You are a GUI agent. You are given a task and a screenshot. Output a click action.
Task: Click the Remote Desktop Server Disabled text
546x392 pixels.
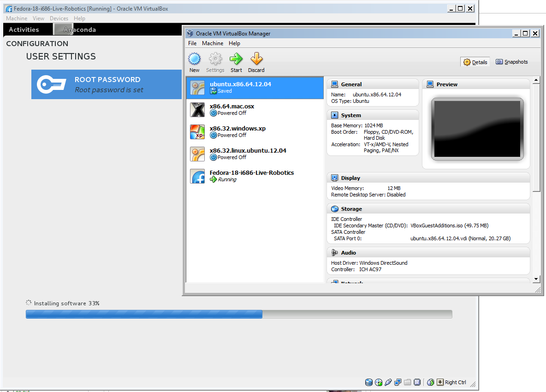(368, 195)
